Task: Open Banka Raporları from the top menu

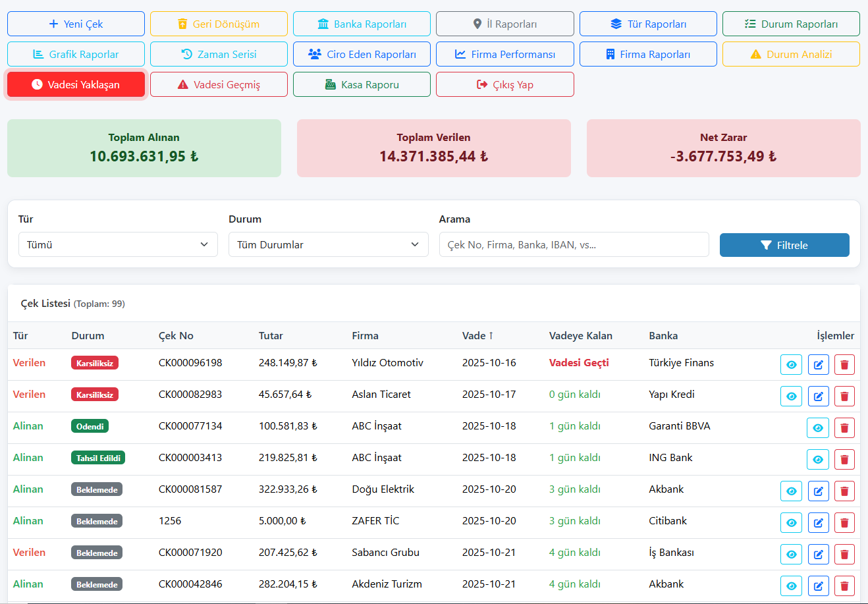Action: coord(362,24)
